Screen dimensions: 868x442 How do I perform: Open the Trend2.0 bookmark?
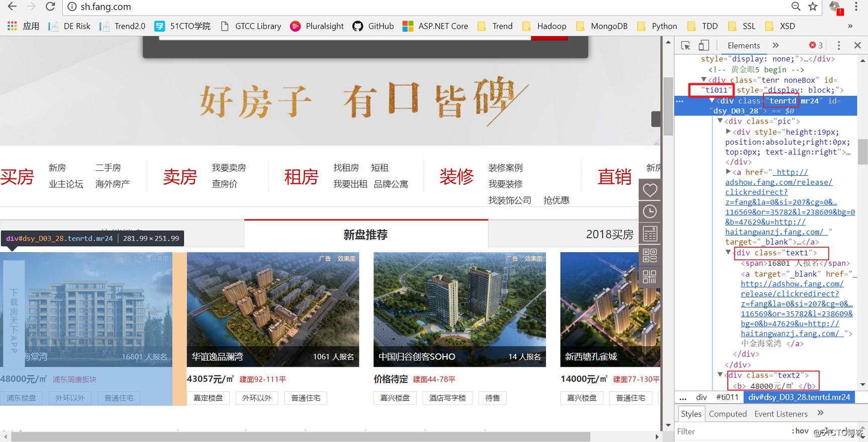tap(122, 26)
